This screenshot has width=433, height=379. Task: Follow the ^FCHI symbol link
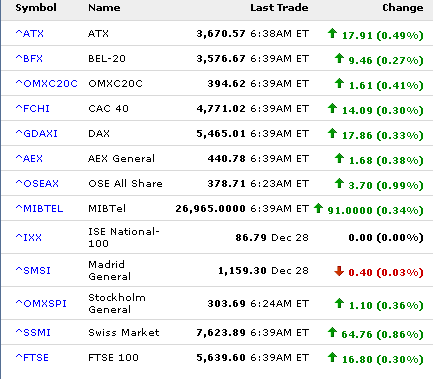click(x=33, y=108)
